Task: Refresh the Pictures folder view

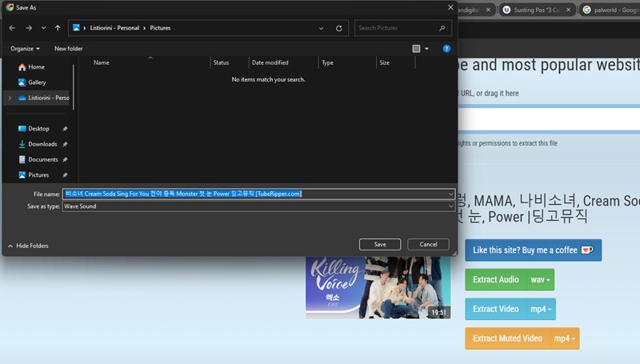Action: [x=339, y=28]
